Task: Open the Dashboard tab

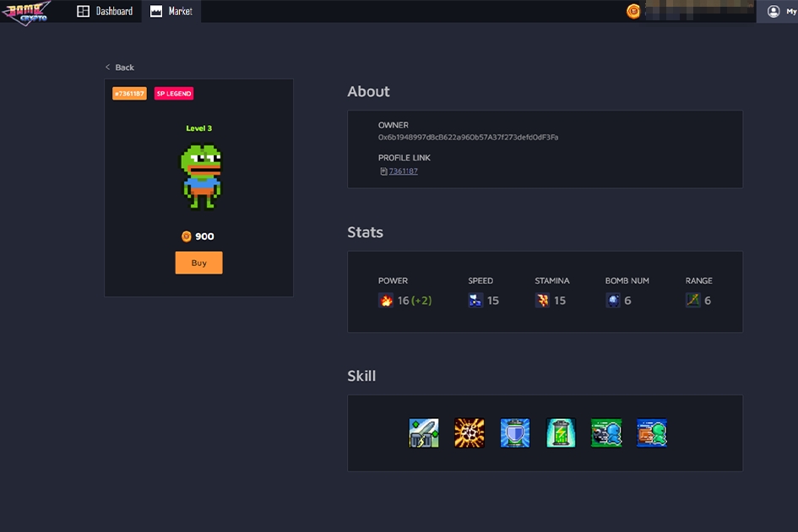Action: [x=105, y=11]
